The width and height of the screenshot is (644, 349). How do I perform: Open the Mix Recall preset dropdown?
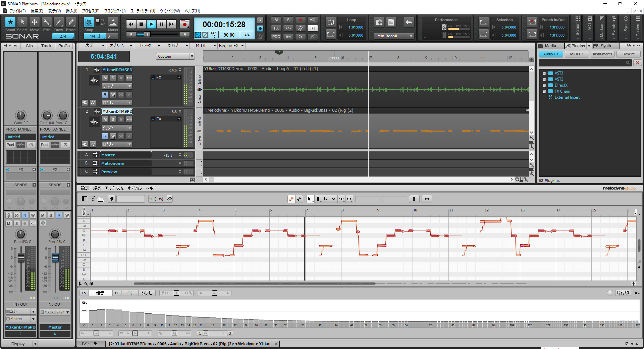pyautogui.click(x=411, y=36)
